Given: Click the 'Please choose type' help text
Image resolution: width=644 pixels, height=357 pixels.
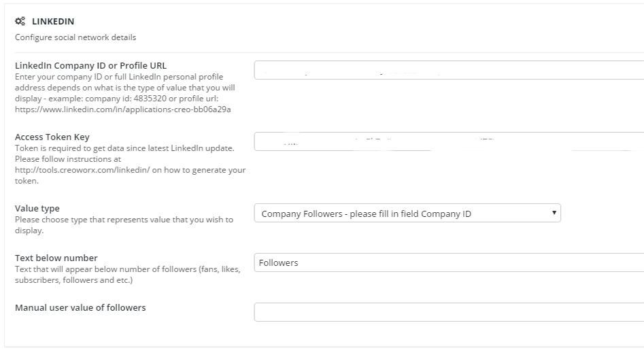Looking at the screenshot, I should pyautogui.click(x=124, y=220).
